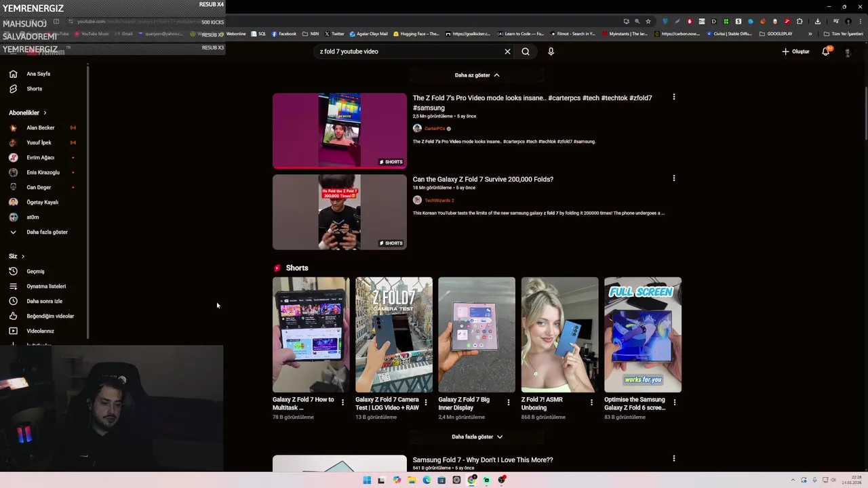This screenshot has width=868, height=488.
Task: Open Beğendiğim videolar thumbs-up icon
Action: coord(13,316)
